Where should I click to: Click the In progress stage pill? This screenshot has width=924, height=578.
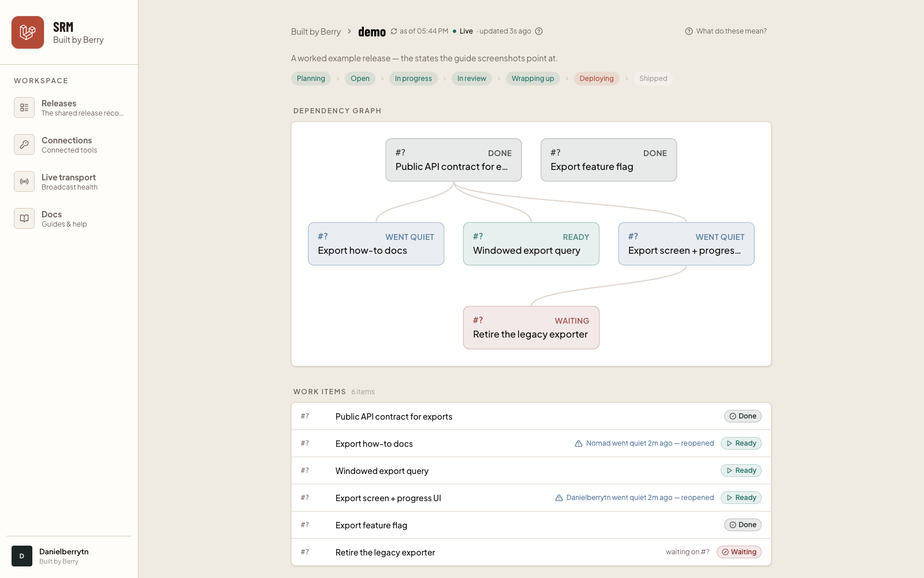(413, 79)
